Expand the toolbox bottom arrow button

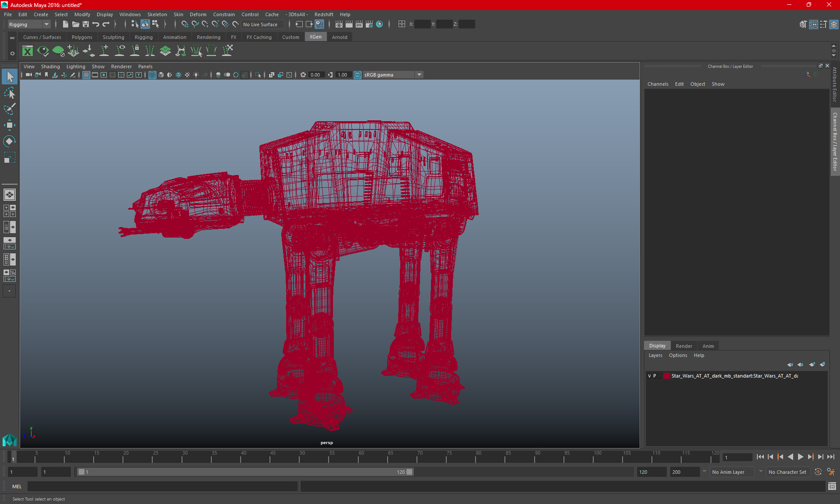coord(9,291)
